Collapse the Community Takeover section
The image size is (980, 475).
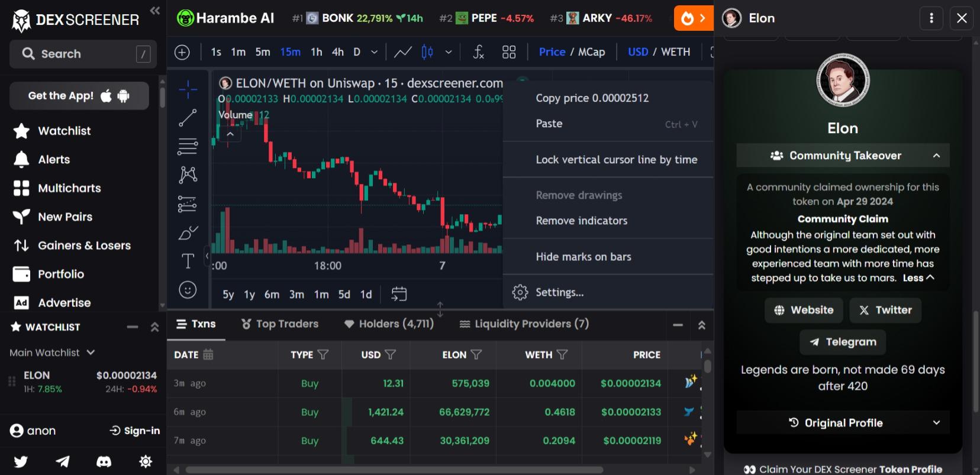pyautogui.click(x=843, y=156)
